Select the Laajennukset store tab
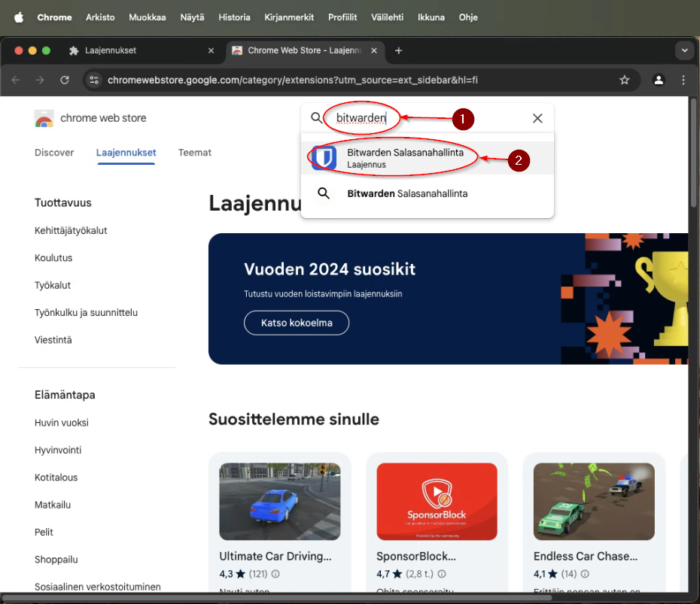The image size is (700, 604). coord(126,153)
